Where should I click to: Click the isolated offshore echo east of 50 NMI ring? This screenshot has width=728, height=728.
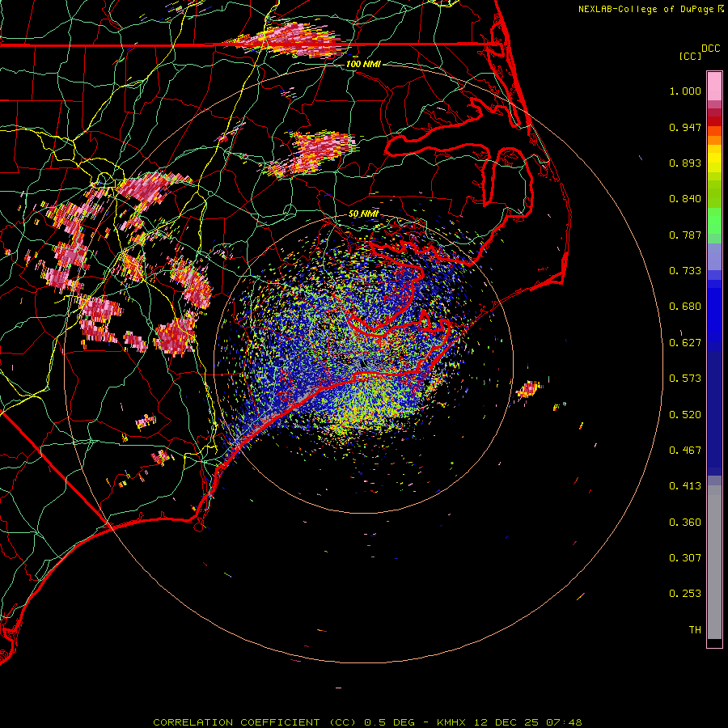(x=529, y=388)
